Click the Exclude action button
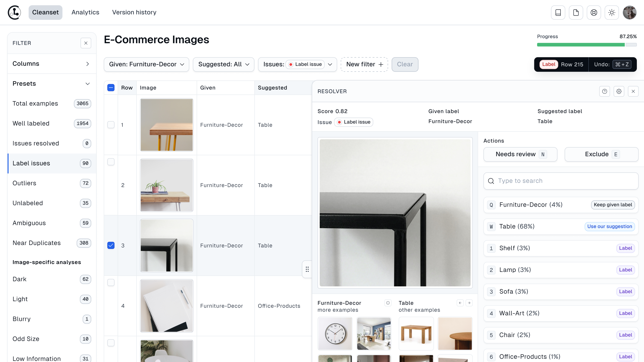This screenshot has width=644, height=362. point(601,154)
